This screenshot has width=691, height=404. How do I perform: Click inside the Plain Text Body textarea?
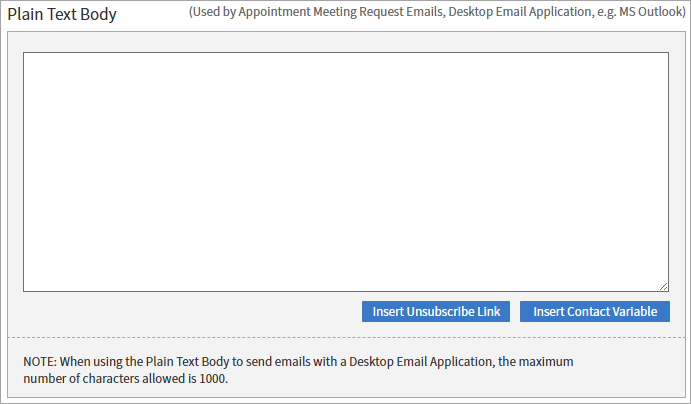point(346,172)
